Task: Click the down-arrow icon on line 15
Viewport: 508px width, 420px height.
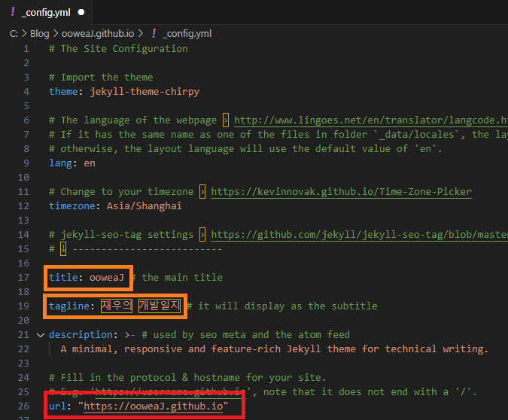Action: 63,248
